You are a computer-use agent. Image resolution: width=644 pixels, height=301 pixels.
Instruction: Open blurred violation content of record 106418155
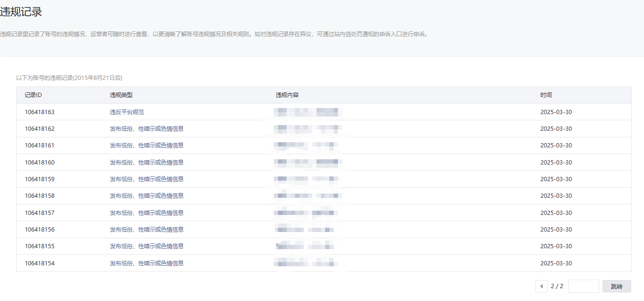[x=305, y=246]
